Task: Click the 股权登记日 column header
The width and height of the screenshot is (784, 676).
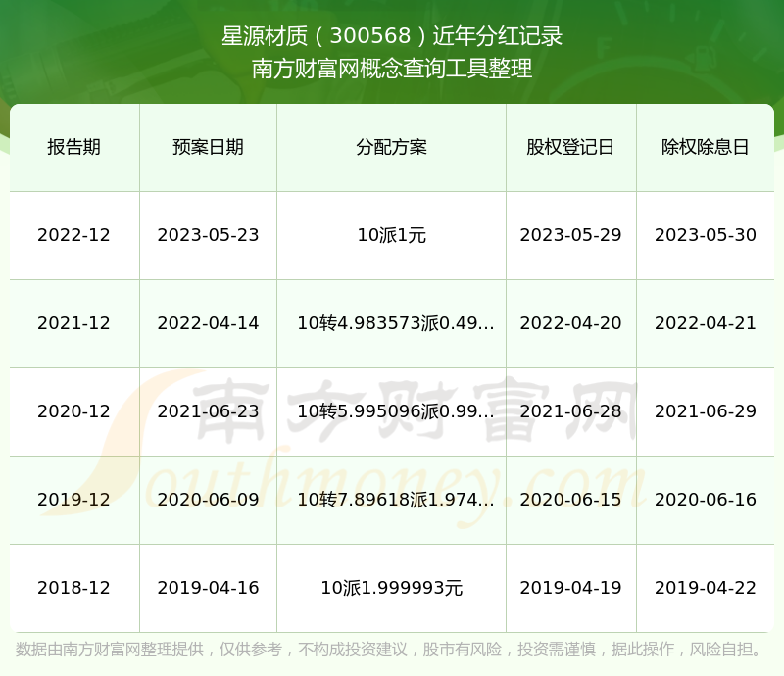Action: coord(570,147)
